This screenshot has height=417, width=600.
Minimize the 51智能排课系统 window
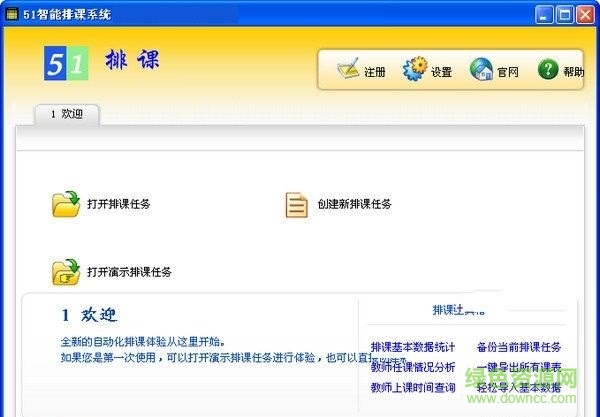point(544,15)
